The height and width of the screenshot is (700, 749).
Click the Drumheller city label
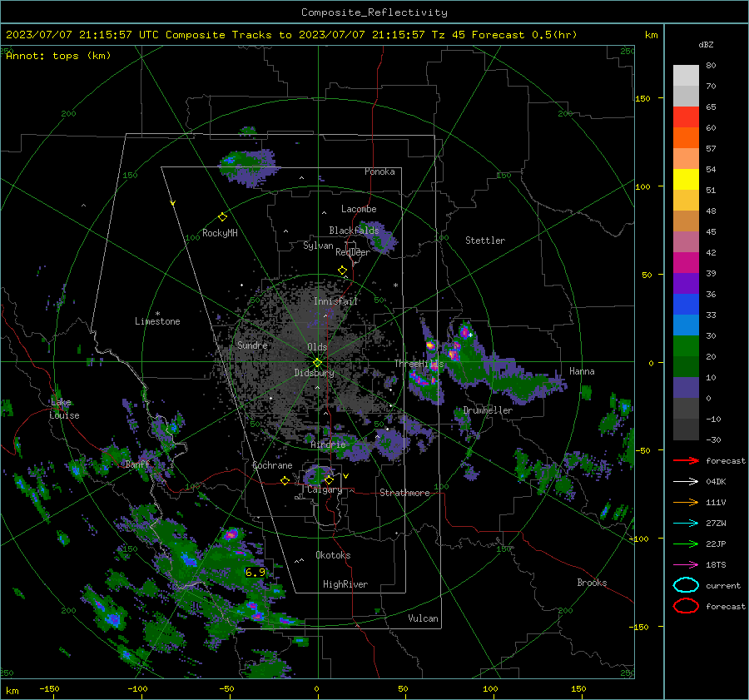[x=488, y=410]
